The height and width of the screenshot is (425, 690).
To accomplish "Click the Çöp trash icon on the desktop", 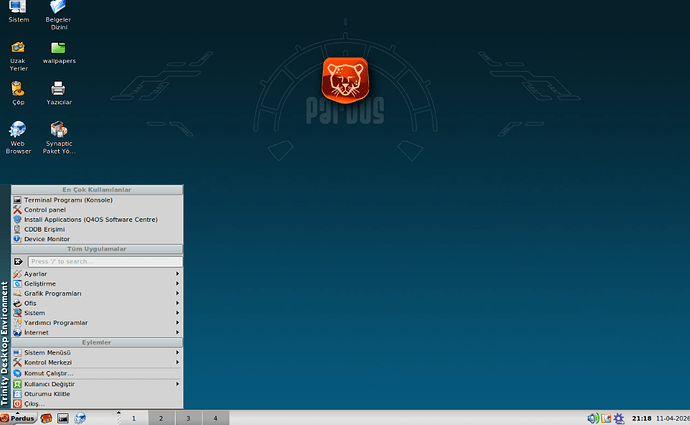I will (x=18, y=90).
